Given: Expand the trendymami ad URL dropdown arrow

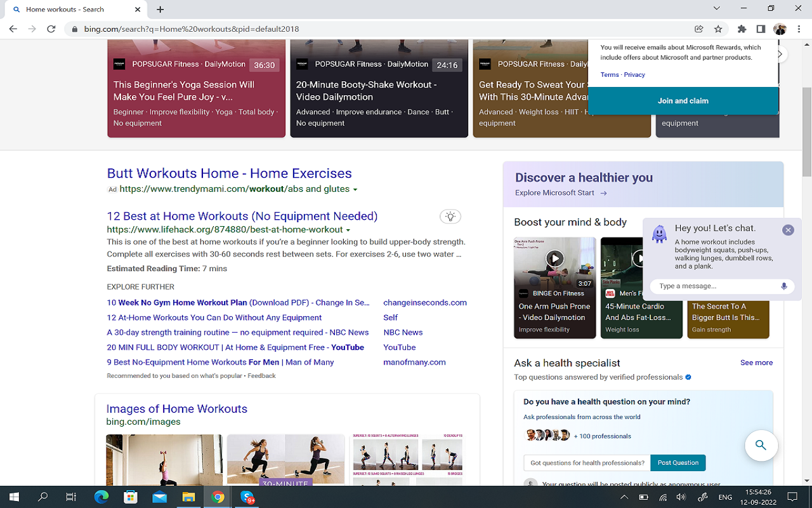Looking at the screenshot, I should coord(355,190).
